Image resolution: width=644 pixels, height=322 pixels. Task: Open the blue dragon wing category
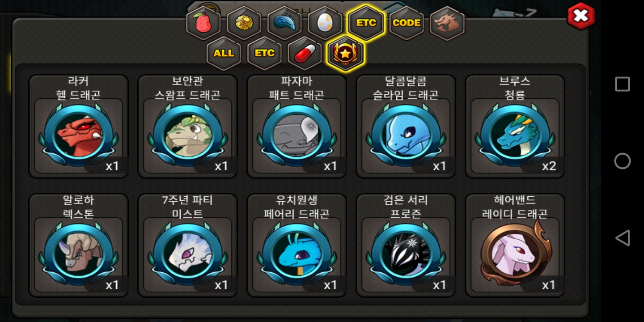click(x=284, y=23)
